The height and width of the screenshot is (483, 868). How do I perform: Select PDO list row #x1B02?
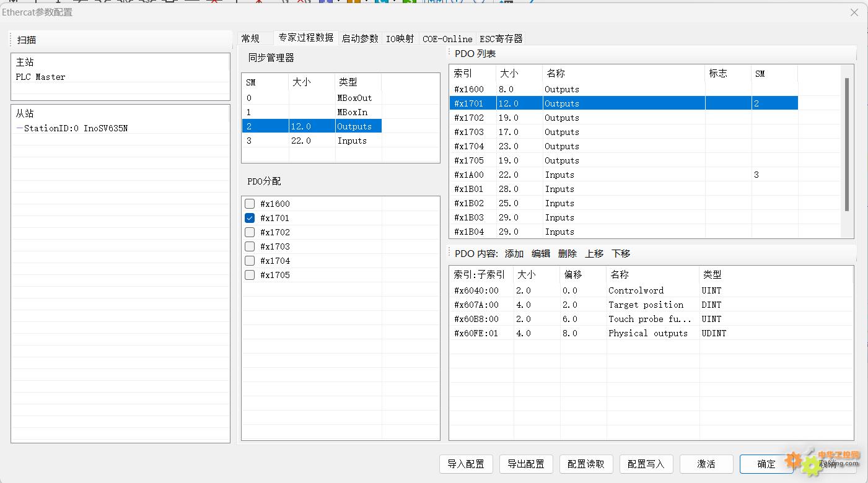click(x=624, y=203)
